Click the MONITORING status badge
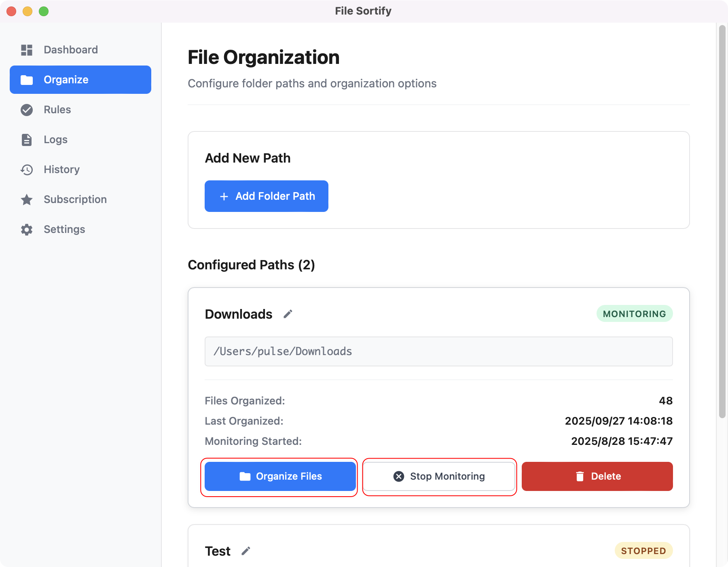 [x=634, y=314]
